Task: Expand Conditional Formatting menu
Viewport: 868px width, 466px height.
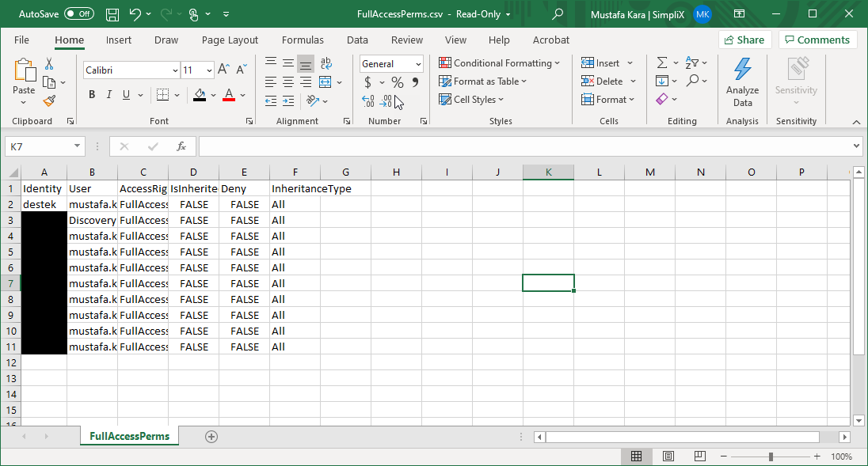Action: click(500, 63)
